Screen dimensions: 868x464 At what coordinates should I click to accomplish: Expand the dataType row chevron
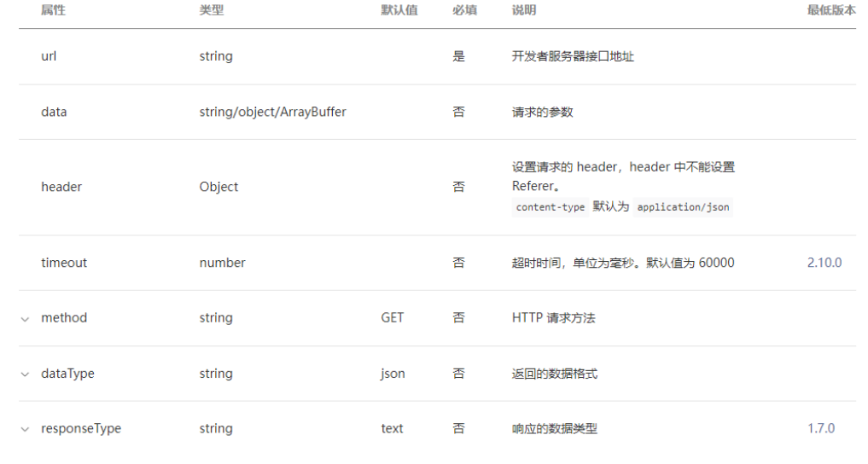[25, 374]
